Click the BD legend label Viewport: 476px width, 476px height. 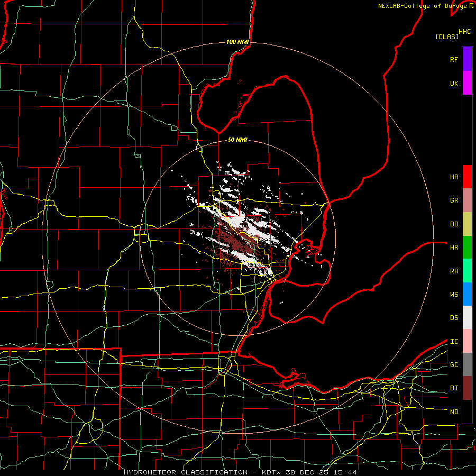coord(454,224)
